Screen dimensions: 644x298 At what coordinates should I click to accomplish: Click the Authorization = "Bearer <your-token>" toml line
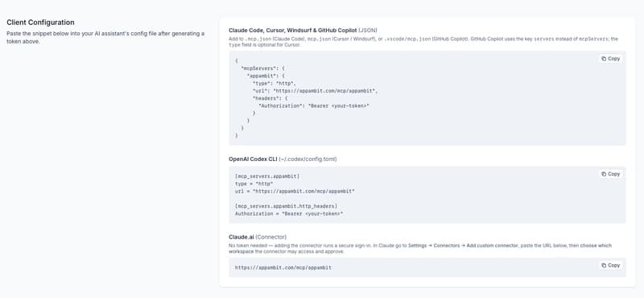point(289,213)
